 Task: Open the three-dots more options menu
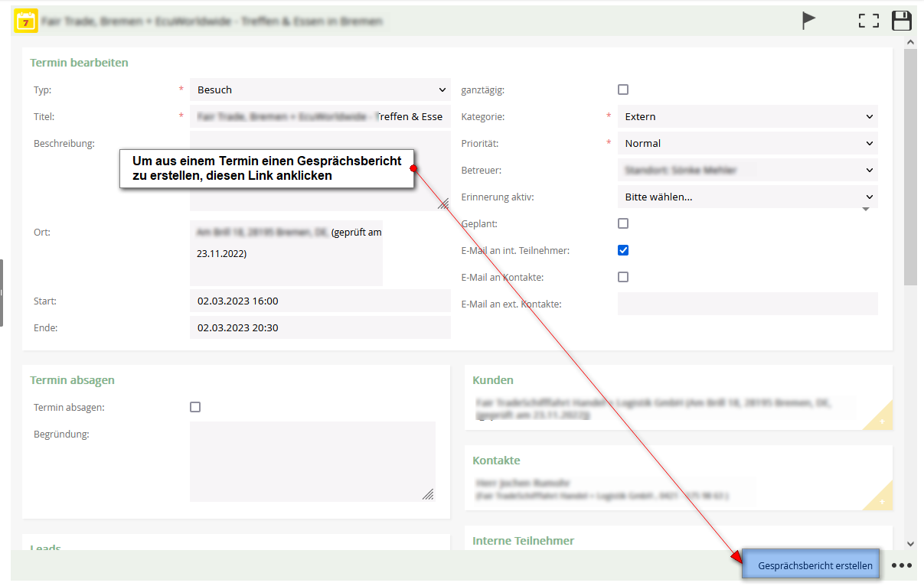(901, 565)
